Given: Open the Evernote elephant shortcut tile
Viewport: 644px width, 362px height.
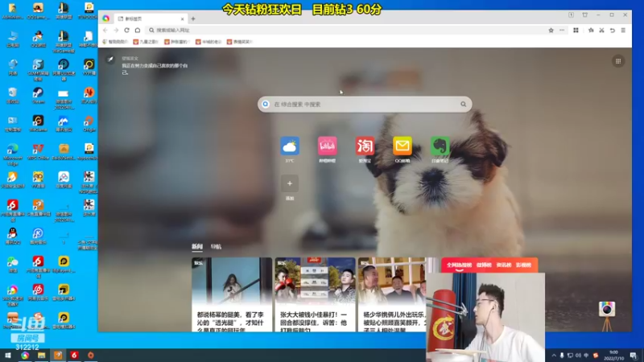Looking at the screenshot, I should coord(440,146).
